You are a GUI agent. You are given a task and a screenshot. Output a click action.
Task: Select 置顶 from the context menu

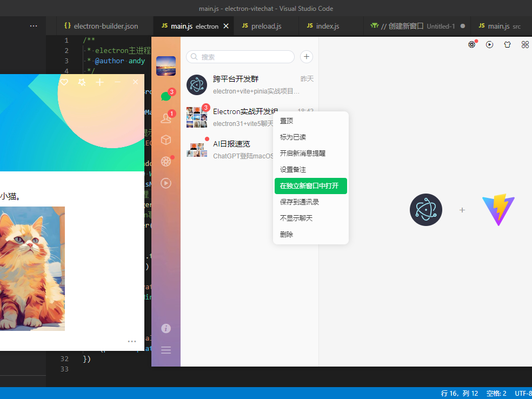(x=287, y=121)
